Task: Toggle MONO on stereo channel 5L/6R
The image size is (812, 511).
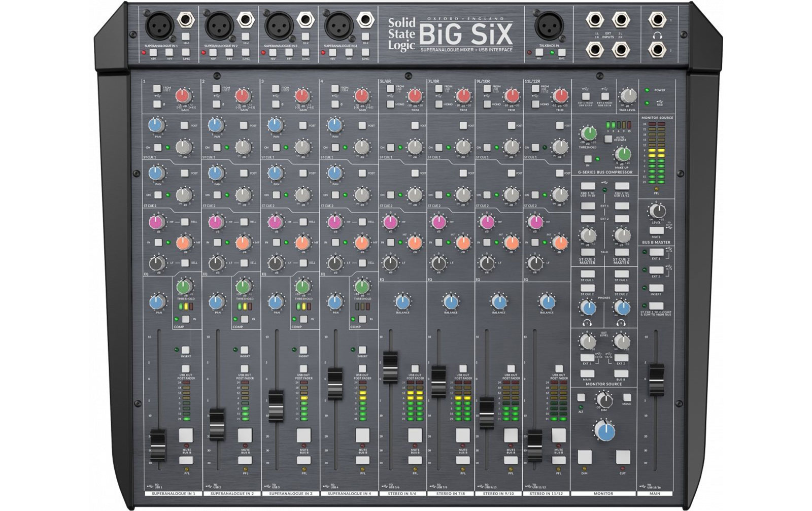Action: (x=390, y=104)
